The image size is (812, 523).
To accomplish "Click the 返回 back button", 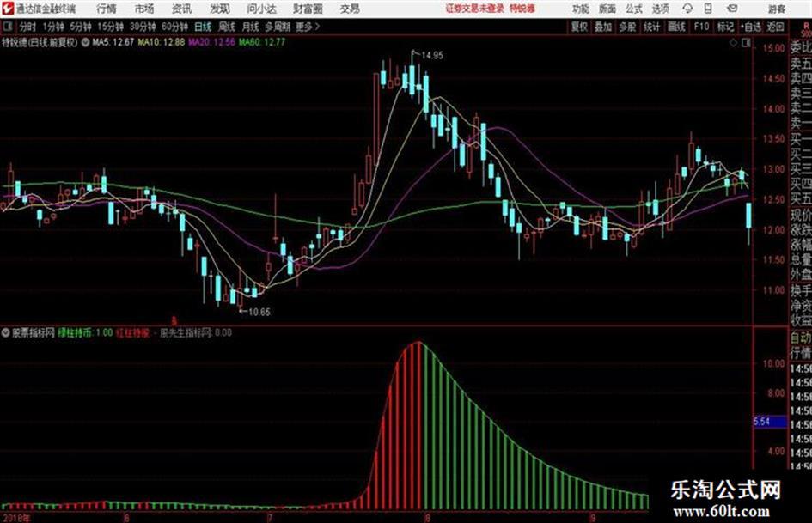I will tap(775, 27).
